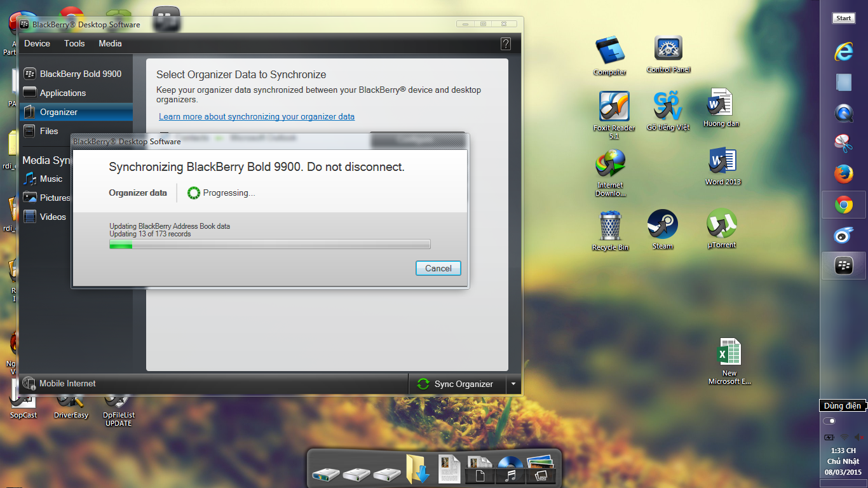868x488 pixels.
Task: Toggle the power switch in system tray
Action: coord(829,421)
